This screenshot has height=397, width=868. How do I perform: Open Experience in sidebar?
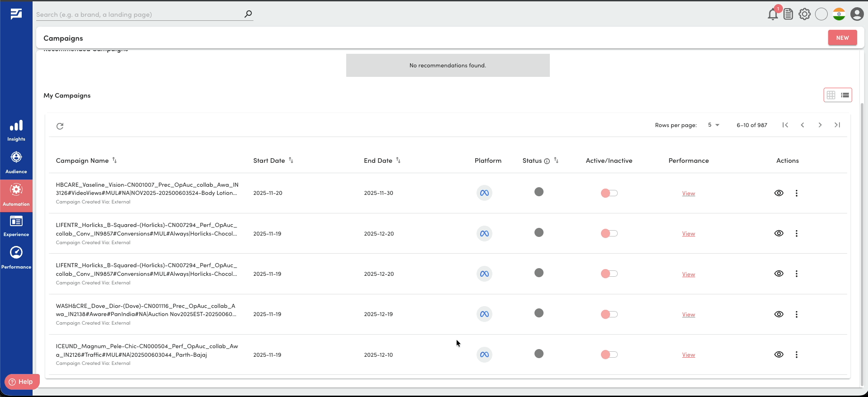16,226
